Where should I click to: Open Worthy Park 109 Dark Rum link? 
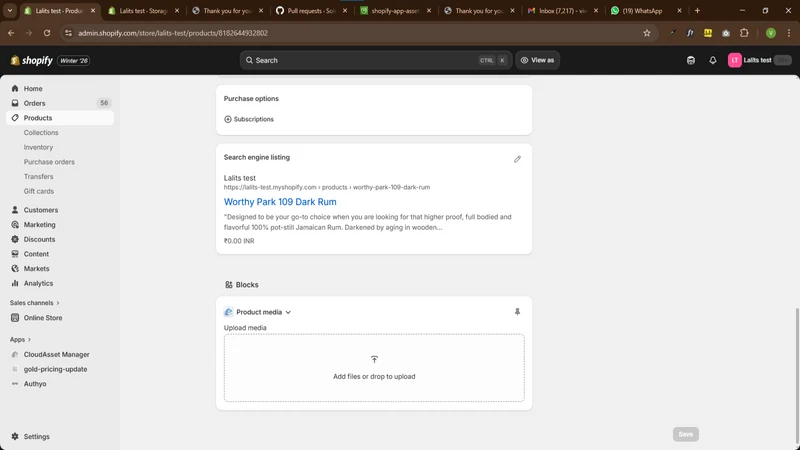280,202
